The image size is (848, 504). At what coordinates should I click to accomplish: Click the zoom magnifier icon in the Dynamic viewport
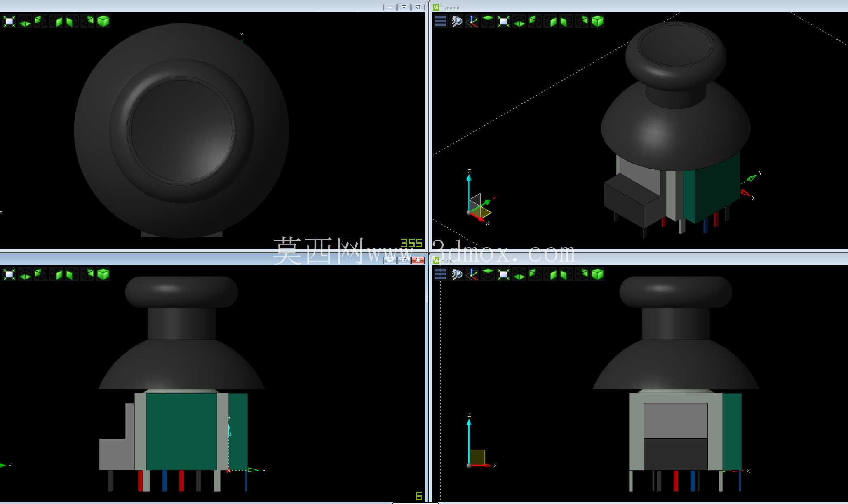[456, 21]
